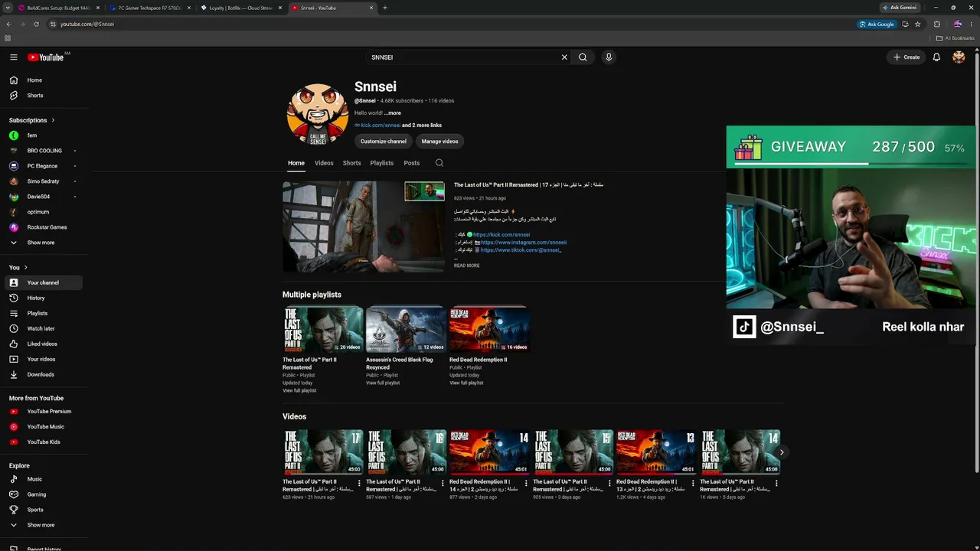980x551 pixels.
Task: View full playlist for Assassin's Creed Black Flag
Action: (384, 383)
